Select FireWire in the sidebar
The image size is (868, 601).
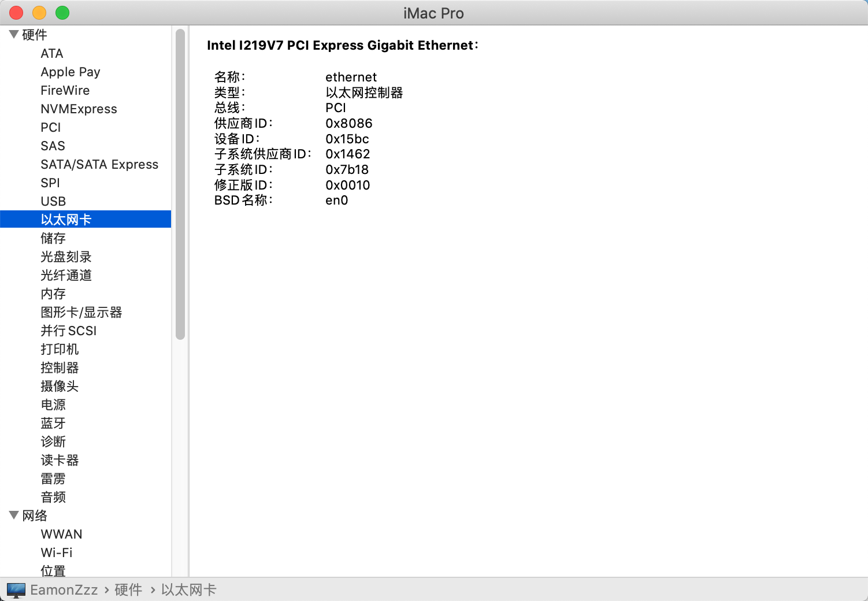click(x=65, y=90)
